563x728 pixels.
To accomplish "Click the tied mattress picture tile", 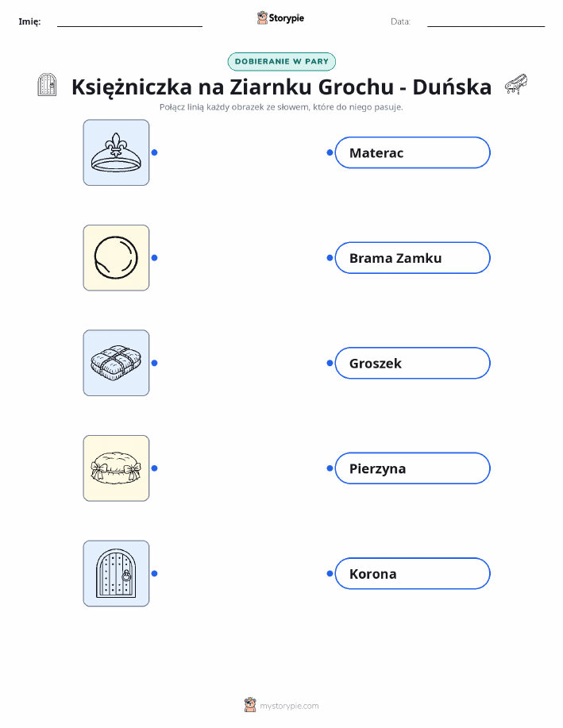I will [x=116, y=363].
